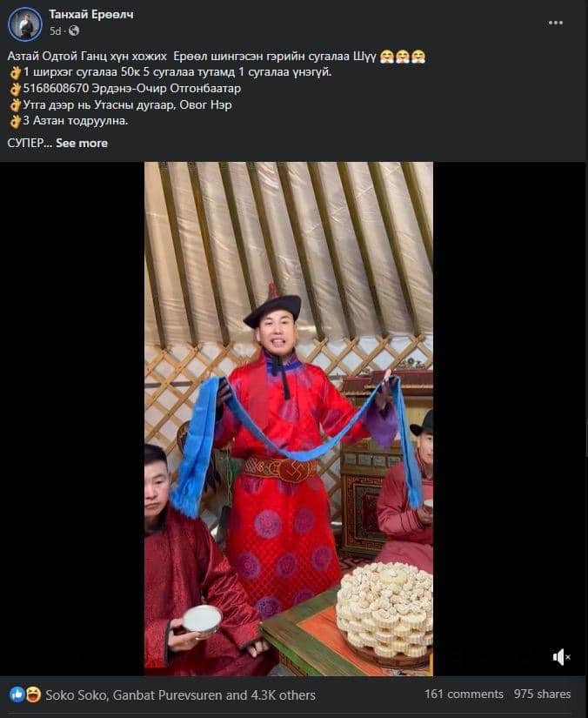The width and height of the screenshot is (588, 718).
Task: View the 975 shares list
Action: pos(542,695)
